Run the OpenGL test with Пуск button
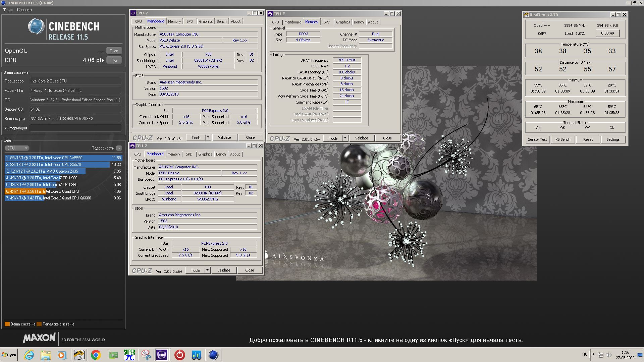The height and width of the screenshot is (362, 644). pyautogui.click(x=114, y=51)
